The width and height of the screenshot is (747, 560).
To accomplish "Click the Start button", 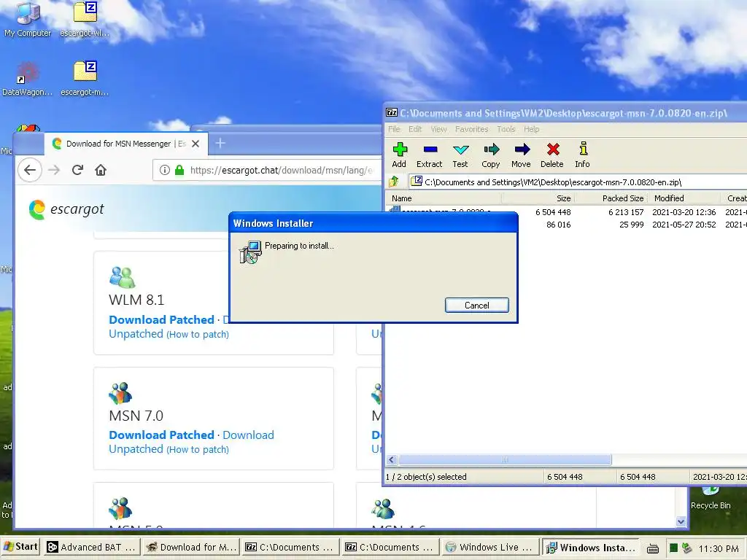I will 20,547.
